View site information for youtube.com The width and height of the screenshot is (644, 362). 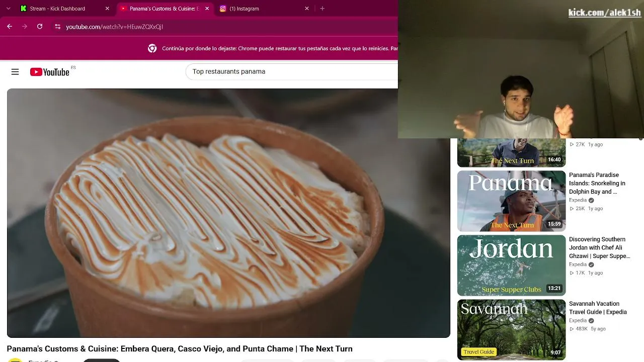57,27
